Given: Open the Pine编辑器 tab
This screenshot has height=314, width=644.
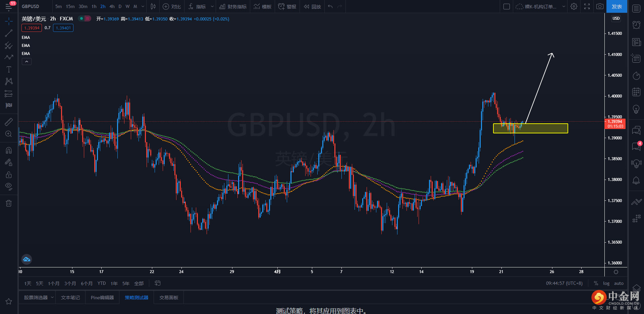Looking at the screenshot, I should coord(102,298).
